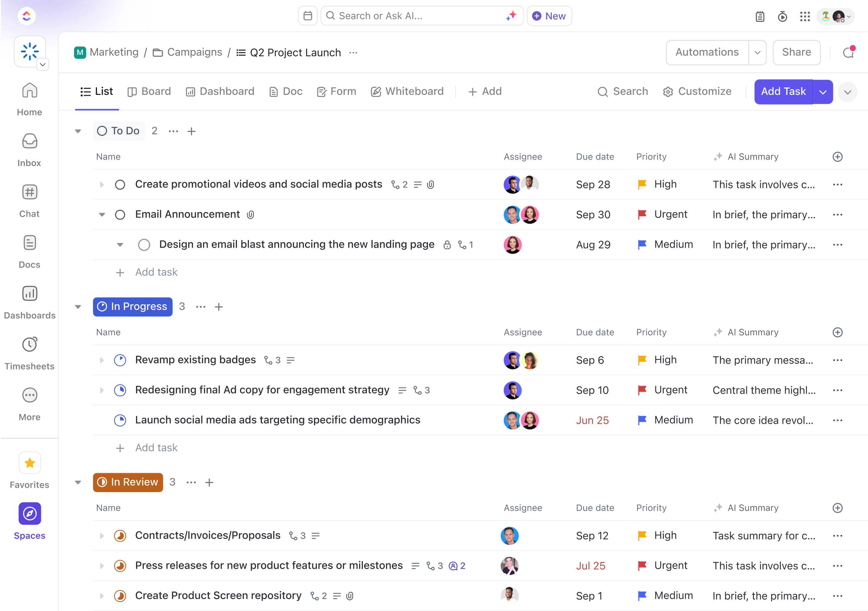Image resolution: width=868 pixels, height=611 pixels.
Task: Open the Automations settings
Action: (x=706, y=52)
